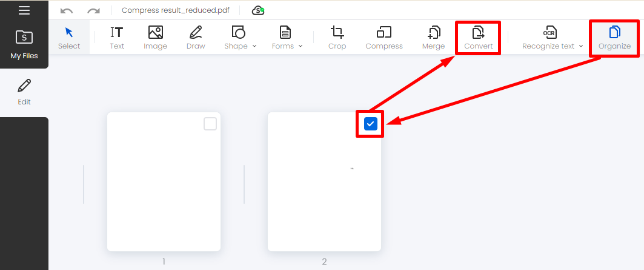This screenshot has width=644, height=270.
Task: Select the Text tool
Action: point(117,38)
